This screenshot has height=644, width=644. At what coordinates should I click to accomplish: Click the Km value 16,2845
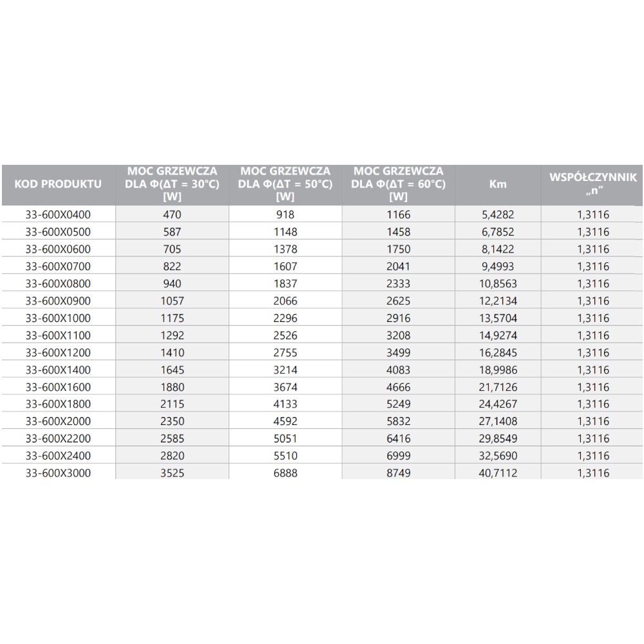tap(498, 353)
